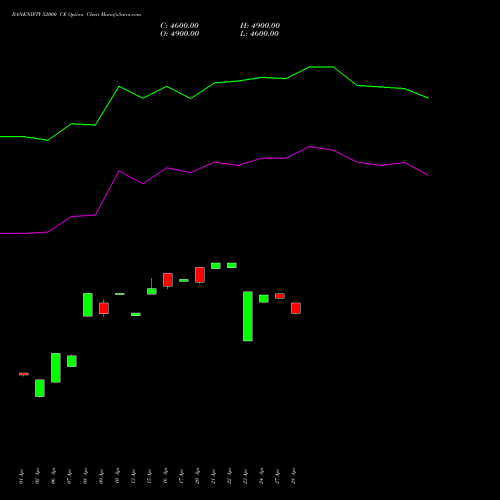This screenshot has height=500, width=500.
Task: Select the small red candle for 01 Apr
Action: tap(24, 374)
